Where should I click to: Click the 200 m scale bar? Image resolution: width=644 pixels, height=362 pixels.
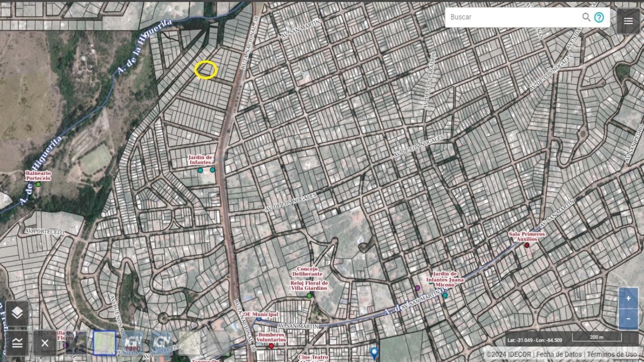pos(597,337)
